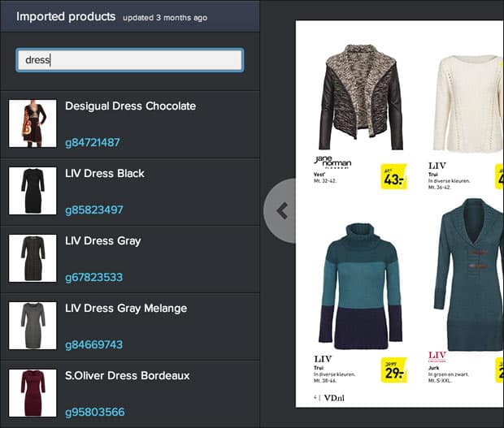The width and height of the screenshot is (504, 428).
Task: Open product ID link g84669743
Action: coord(93,344)
